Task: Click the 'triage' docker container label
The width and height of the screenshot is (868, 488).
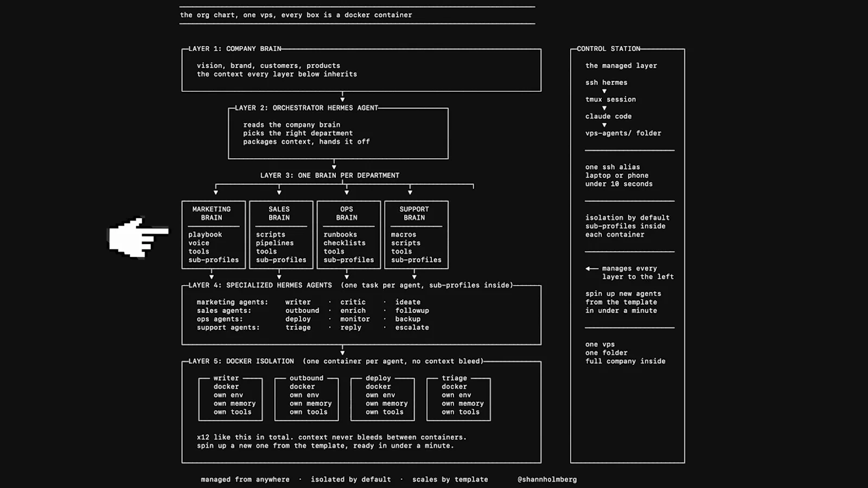Action: point(454,378)
